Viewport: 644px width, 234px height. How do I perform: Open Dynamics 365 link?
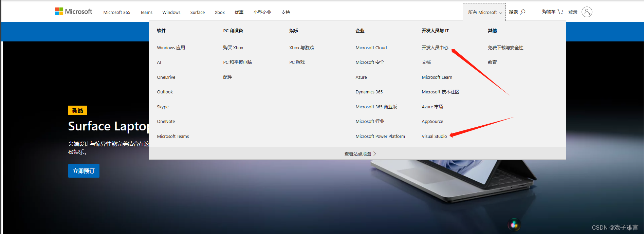[x=369, y=92]
